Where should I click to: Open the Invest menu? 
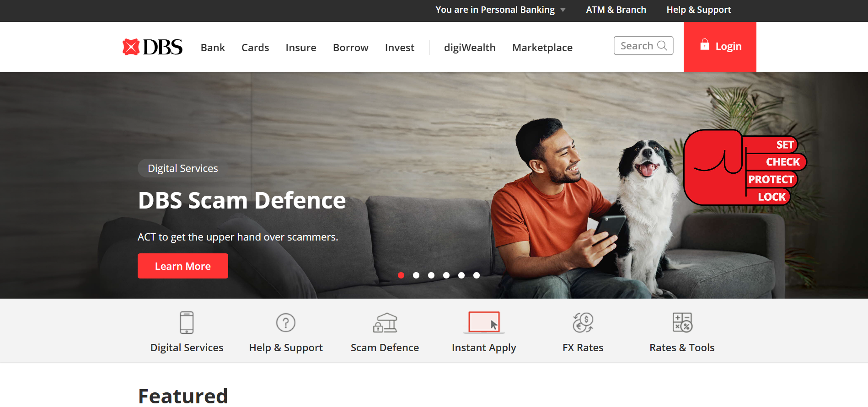click(400, 48)
